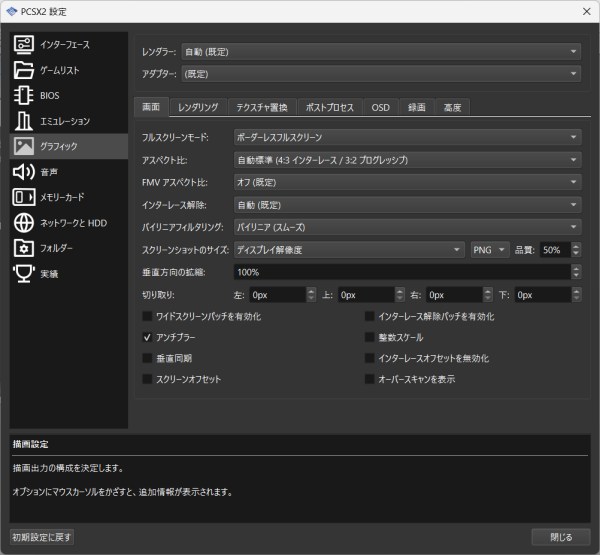Viewport: 600px width, 555px height.
Task: Open the PNG format dropdown
Action: point(490,250)
